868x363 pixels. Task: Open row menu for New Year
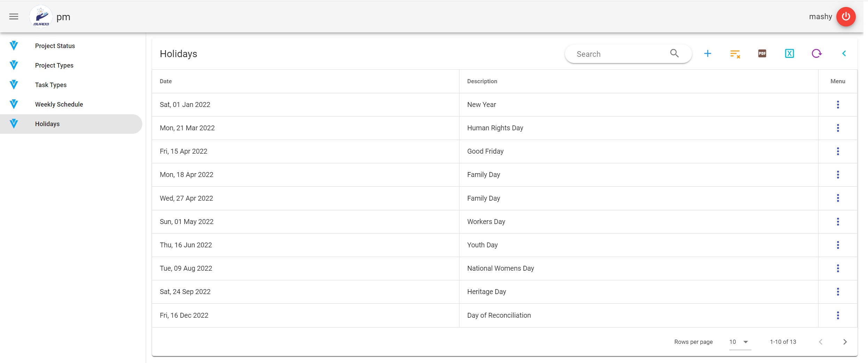coord(838,105)
